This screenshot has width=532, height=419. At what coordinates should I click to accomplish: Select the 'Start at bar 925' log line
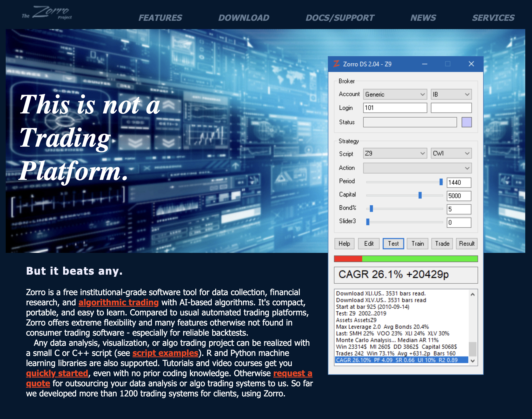click(x=372, y=307)
